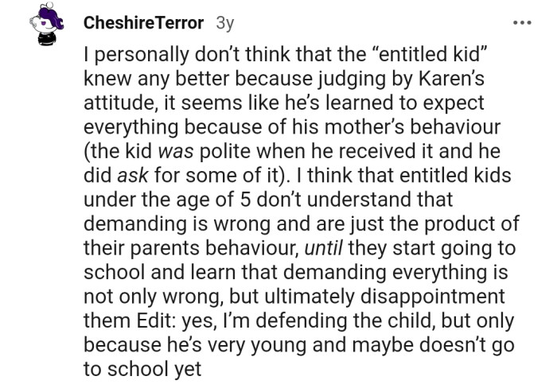Select the italic word "was"
The image size is (557, 392).
[x=176, y=152]
